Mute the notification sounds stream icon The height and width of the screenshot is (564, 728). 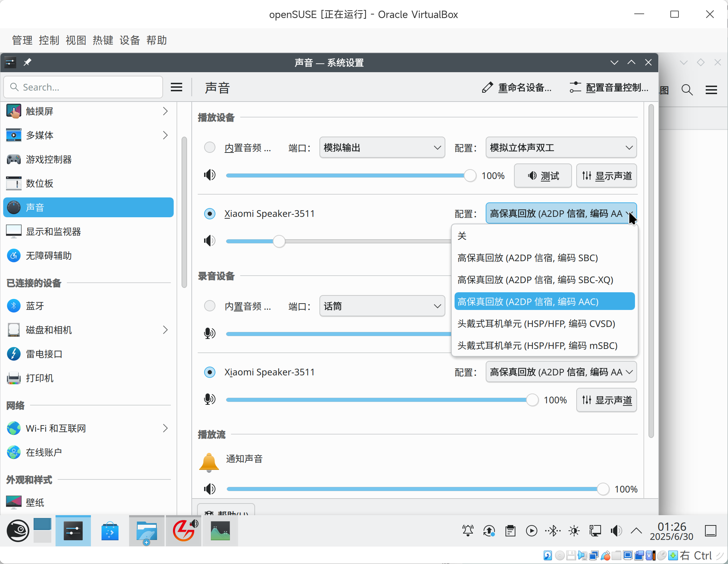click(x=209, y=489)
